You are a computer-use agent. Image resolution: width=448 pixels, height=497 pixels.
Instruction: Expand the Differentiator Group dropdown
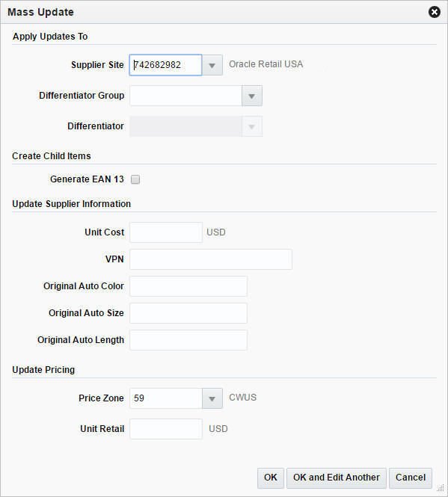click(252, 96)
